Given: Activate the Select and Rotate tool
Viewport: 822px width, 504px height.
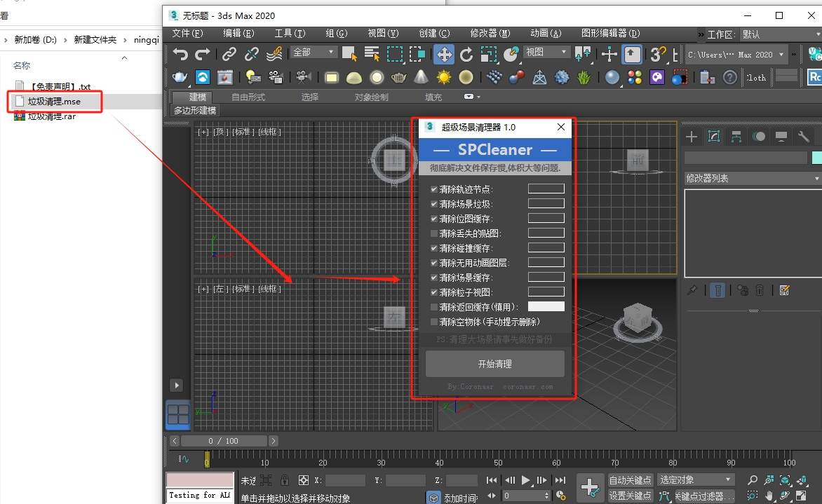Looking at the screenshot, I should coord(466,54).
